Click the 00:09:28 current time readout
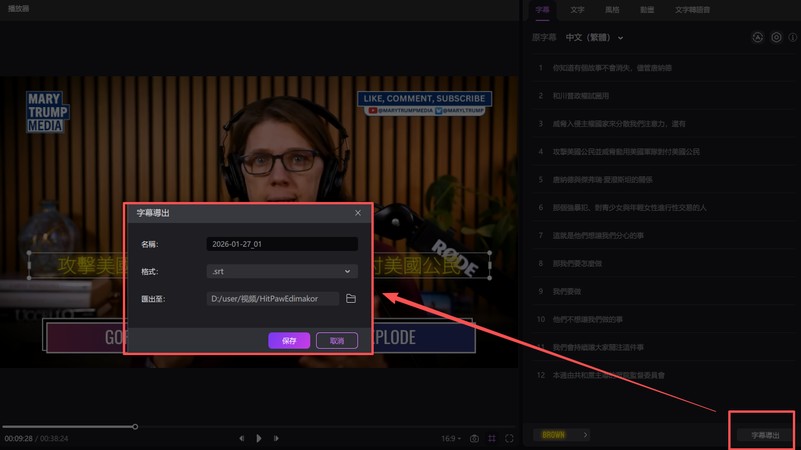This screenshot has height=450, width=801. pos(18,438)
